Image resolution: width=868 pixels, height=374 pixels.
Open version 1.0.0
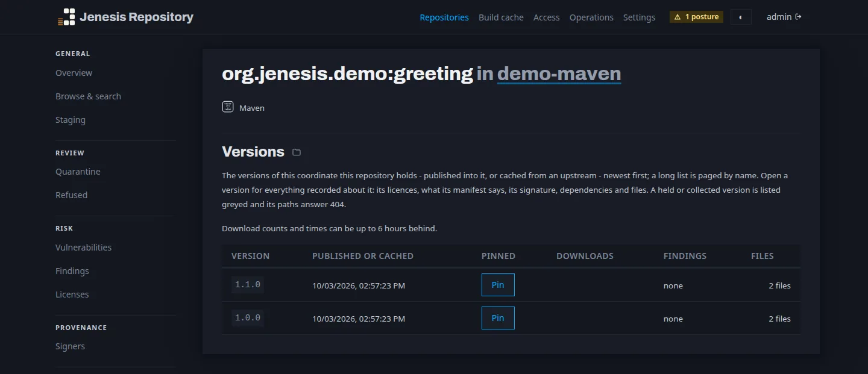(248, 318)
